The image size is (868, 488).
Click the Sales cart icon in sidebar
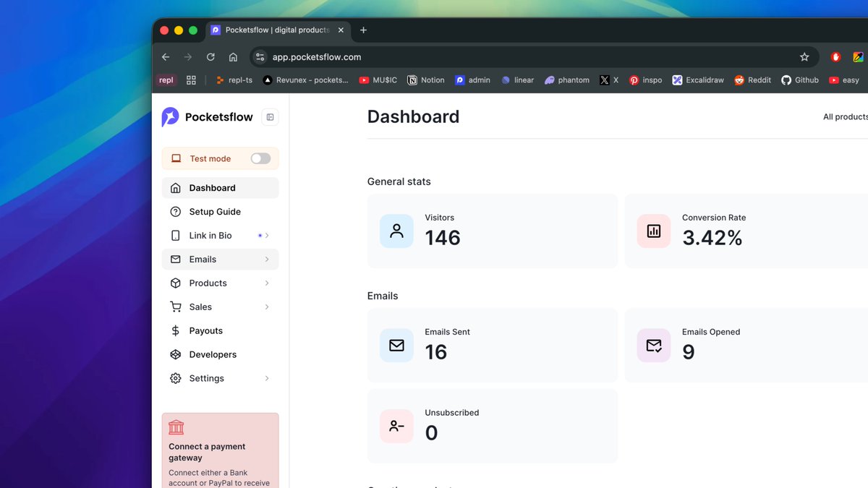[x=175, y=307]
